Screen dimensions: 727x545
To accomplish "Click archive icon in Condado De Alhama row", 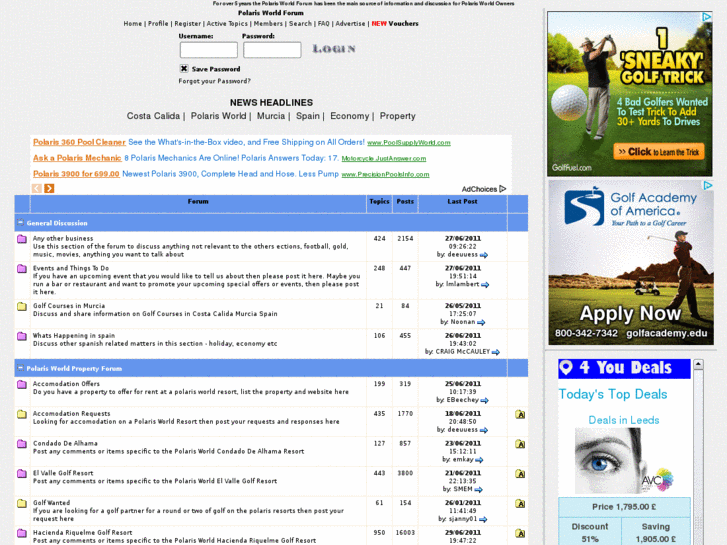I will click(520, 444).
